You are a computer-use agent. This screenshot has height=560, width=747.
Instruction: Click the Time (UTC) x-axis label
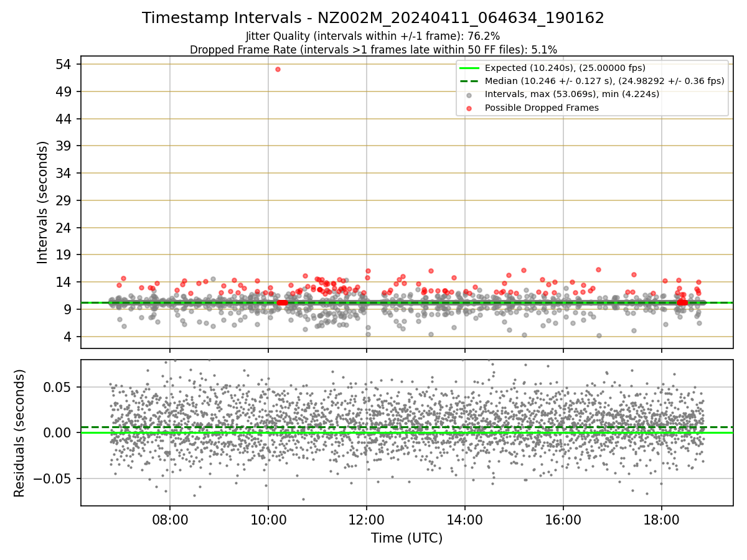point(406,538)
